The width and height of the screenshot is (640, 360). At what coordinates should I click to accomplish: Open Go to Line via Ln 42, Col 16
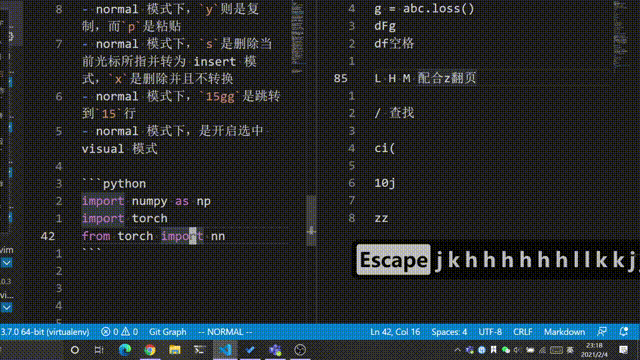[x=395, y=332]
